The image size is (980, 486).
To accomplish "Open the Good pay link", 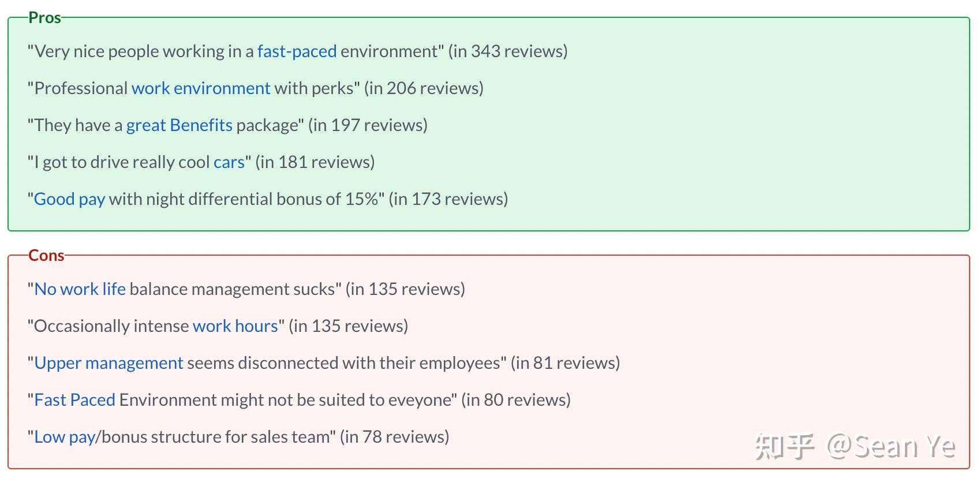I will [69, 199].
